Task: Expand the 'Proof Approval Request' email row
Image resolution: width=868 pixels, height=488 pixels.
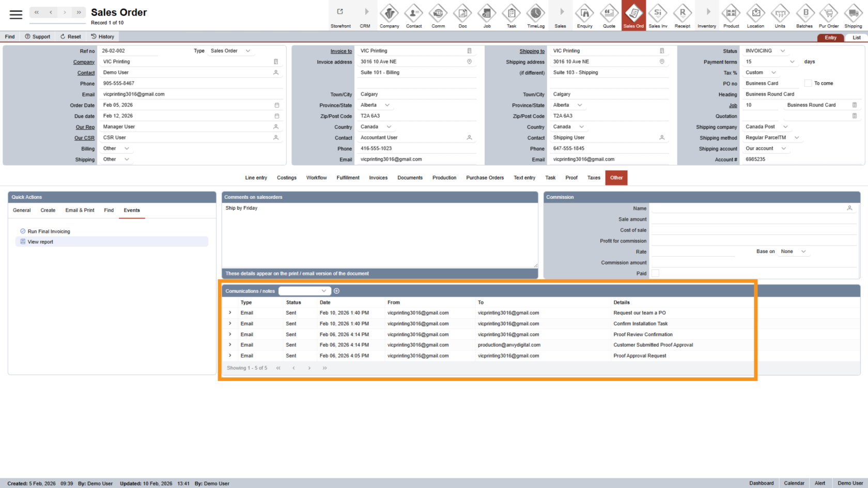Action: coord(229,355)
